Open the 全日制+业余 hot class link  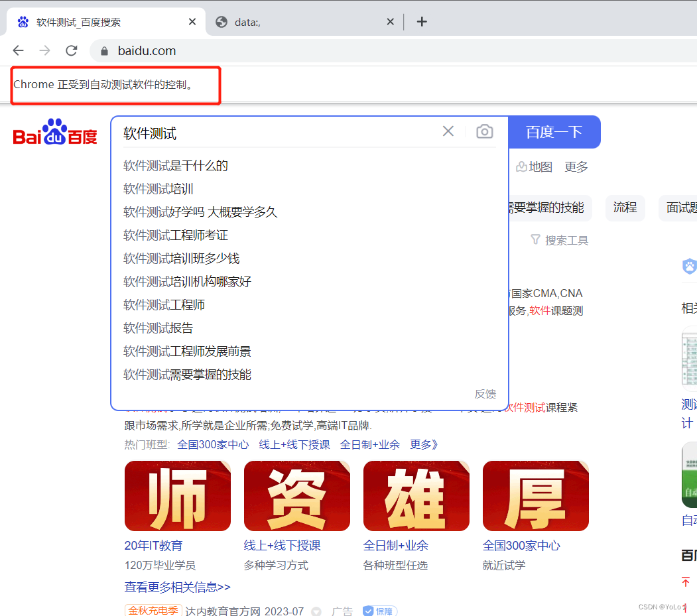(x=370, y=444)
